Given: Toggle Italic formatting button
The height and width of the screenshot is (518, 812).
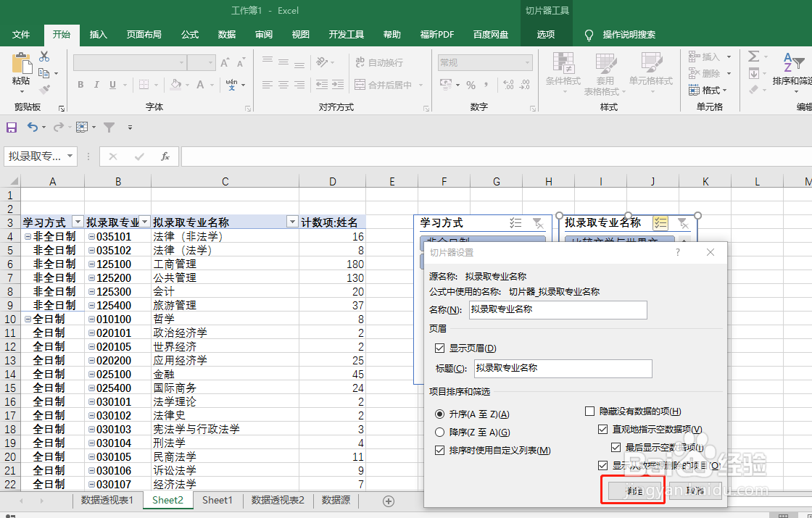Looking at the screenshot, I should coord(96,85).
